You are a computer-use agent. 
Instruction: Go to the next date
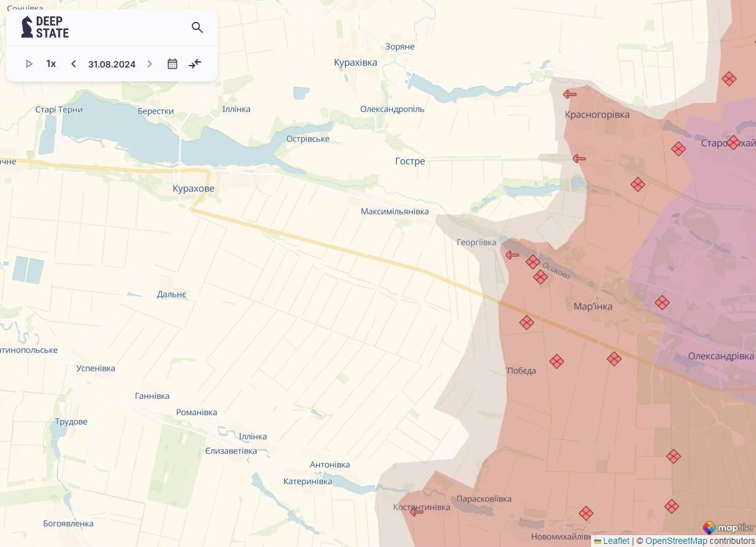(149, 64)
